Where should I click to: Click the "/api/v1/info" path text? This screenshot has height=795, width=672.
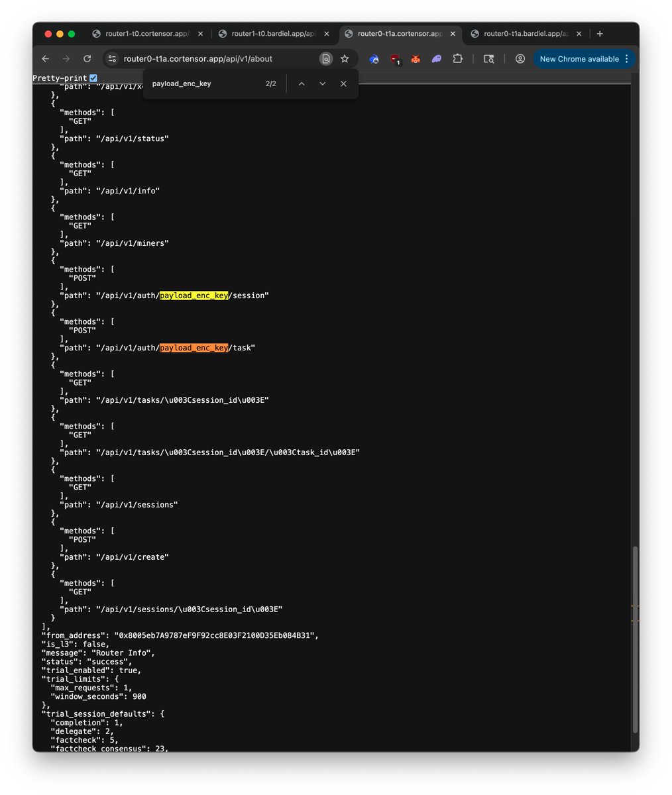coord(128,191)
